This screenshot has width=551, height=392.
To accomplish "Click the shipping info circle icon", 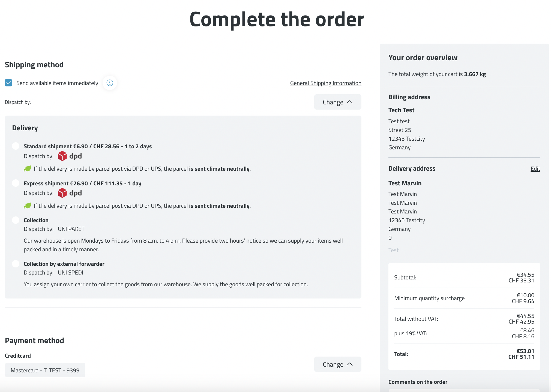I will tap(110, 83).
